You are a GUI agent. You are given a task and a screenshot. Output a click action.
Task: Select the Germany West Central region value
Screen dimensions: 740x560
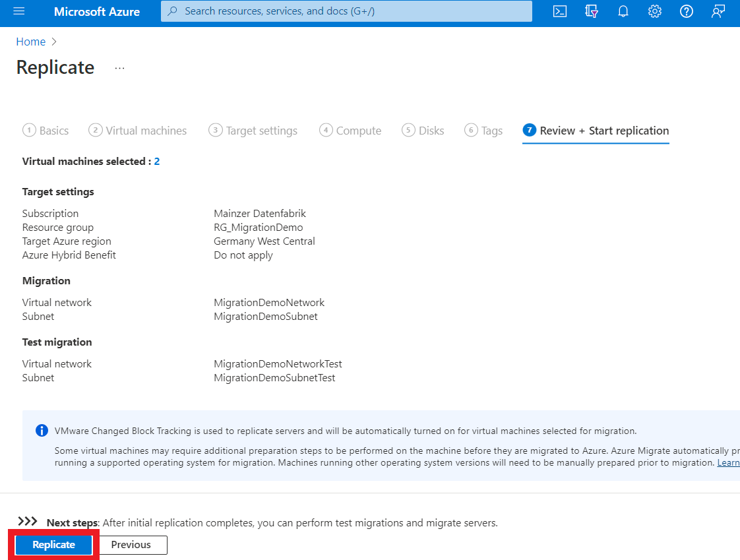click(264, 241)
